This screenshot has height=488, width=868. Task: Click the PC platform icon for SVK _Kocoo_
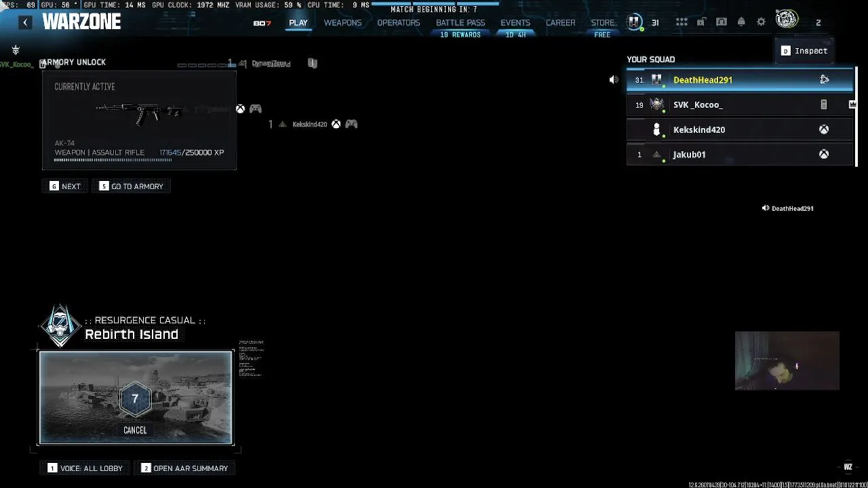click(x=824, y=105)
